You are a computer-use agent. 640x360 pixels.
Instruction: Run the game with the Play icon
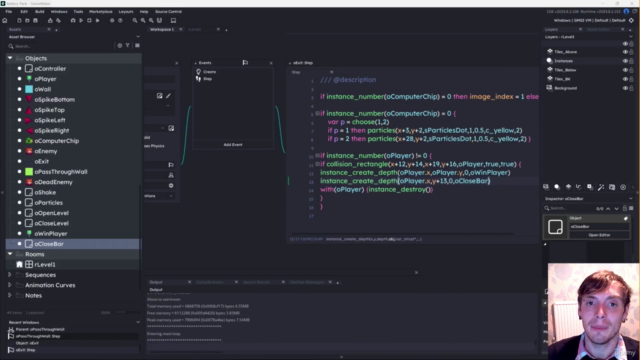[x=81, y=20]
